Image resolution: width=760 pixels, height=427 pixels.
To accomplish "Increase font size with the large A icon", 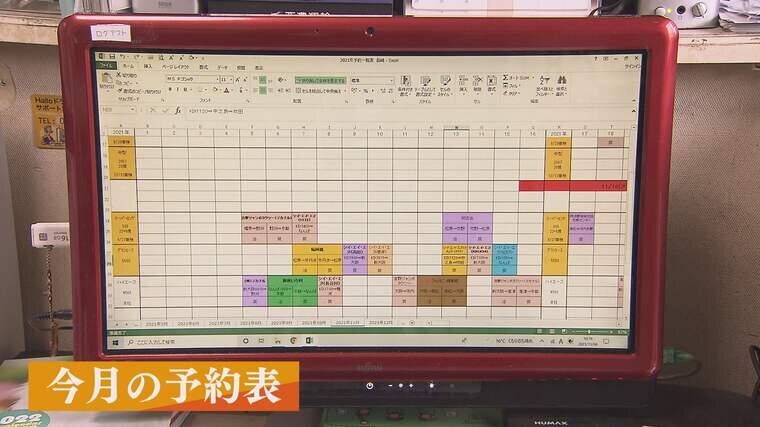I will coord(237,79).
